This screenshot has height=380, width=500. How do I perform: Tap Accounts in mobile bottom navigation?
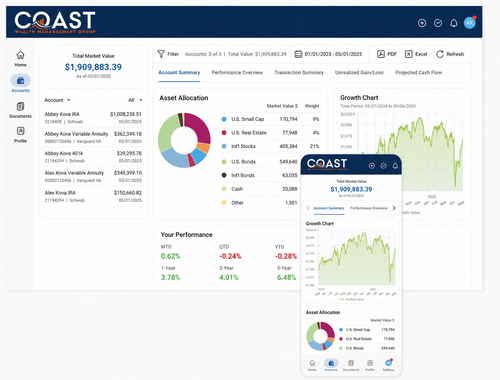(331, 365)
